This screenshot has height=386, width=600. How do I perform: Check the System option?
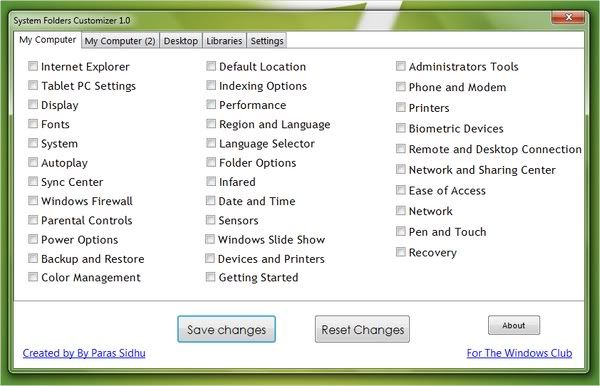33,143
